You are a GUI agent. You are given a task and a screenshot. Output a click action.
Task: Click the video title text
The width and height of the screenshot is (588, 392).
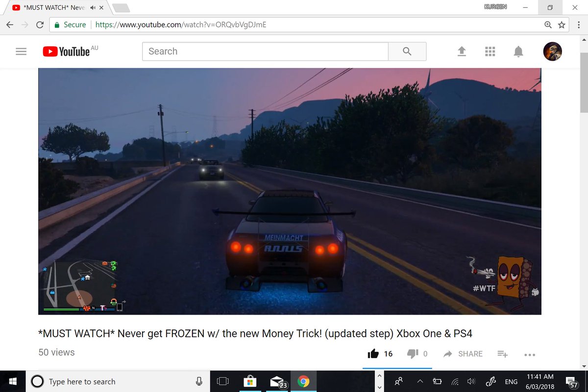255,333
